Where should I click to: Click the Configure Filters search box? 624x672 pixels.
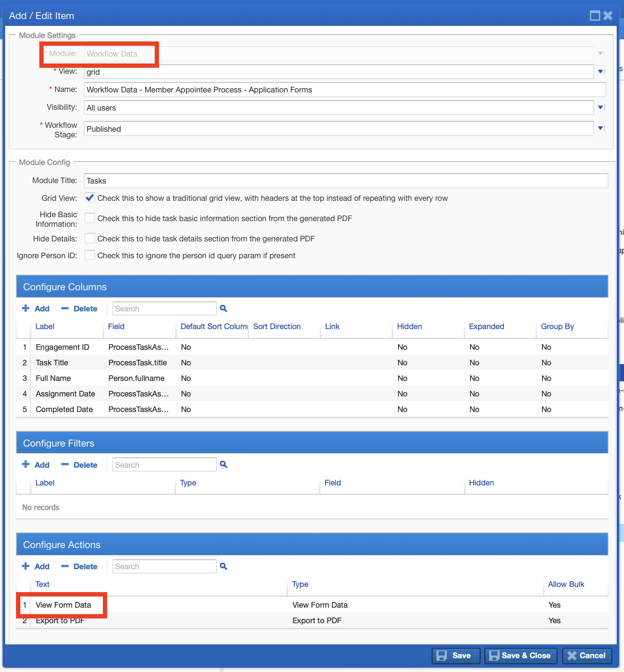[164, 465]
